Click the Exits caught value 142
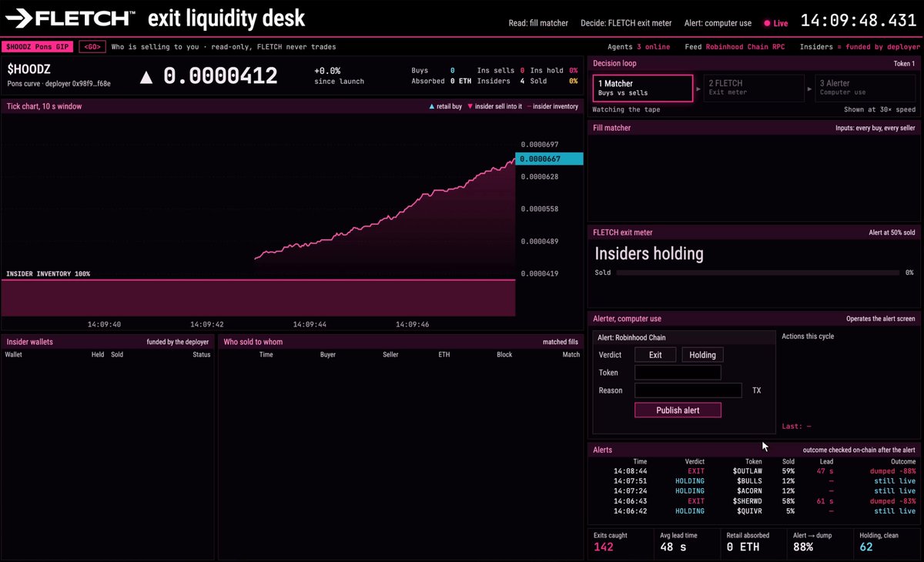Viewport: 924px width, 562px height. click(x=604, y=547)
